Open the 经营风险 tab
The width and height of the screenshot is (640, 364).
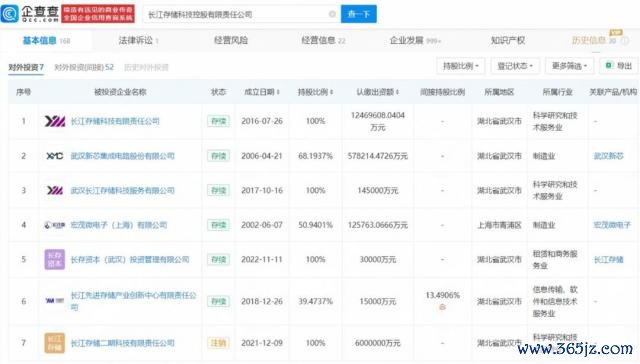coord(231,40)
